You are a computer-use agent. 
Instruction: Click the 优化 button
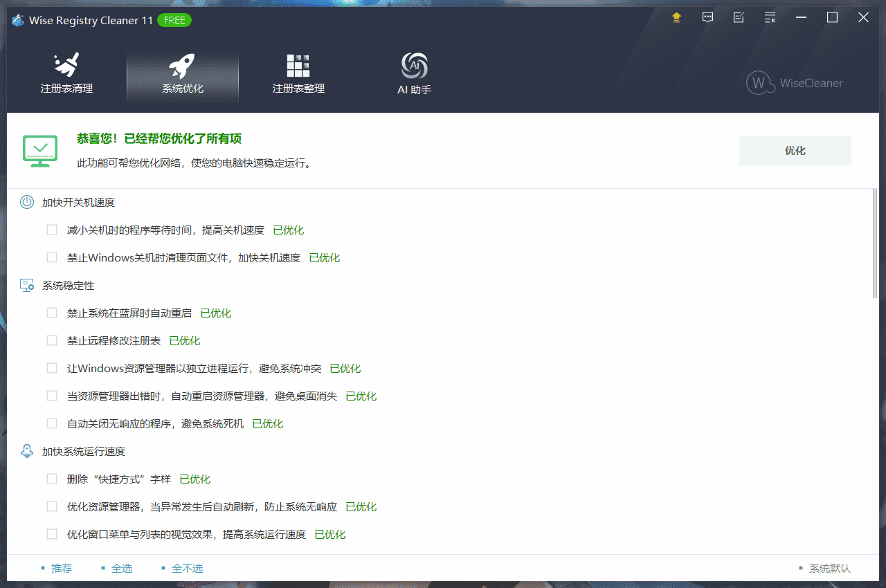795,150
